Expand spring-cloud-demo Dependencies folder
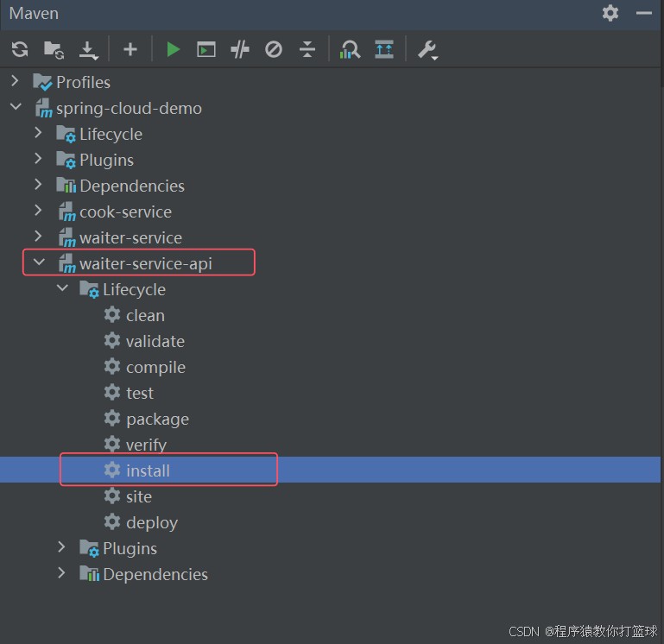664x644 pixels. pos(38,184)
